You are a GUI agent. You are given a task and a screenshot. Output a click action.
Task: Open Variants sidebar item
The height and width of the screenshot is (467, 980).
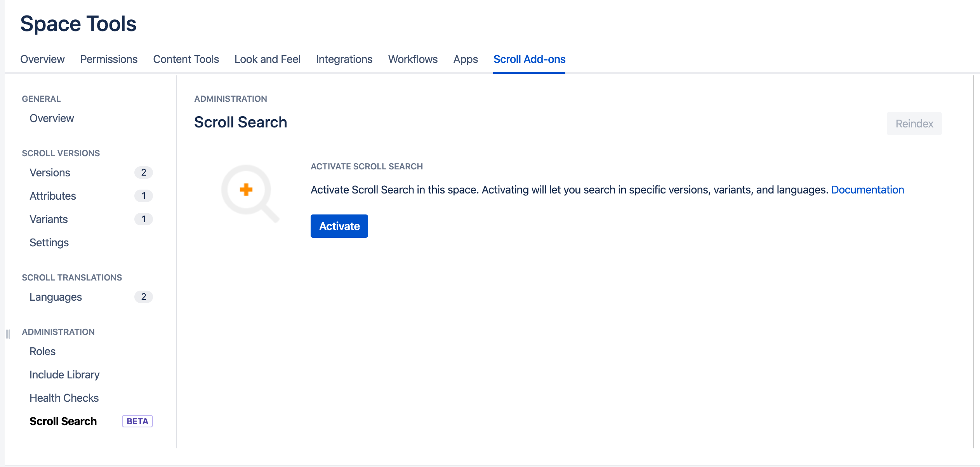point(49,219)
